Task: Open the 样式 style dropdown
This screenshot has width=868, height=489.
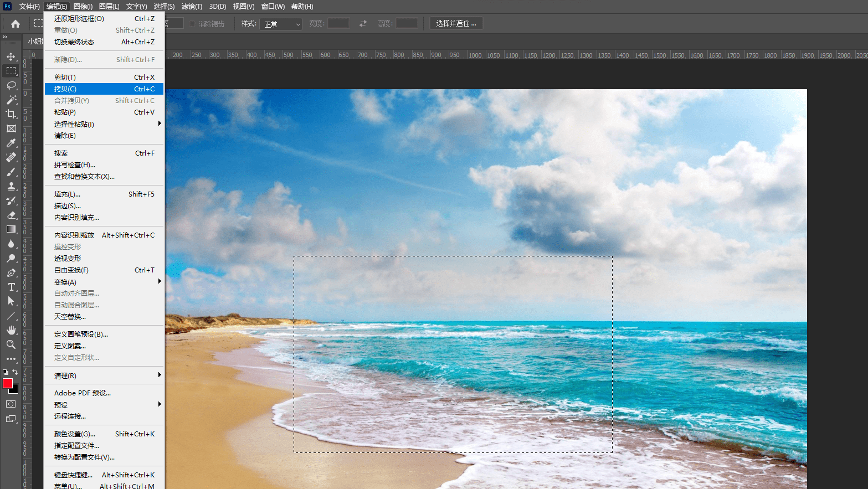Action: (x=281, y=24)
